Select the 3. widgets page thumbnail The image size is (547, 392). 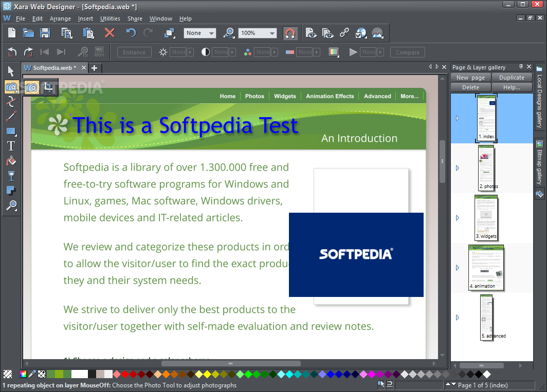click(486, 218)
